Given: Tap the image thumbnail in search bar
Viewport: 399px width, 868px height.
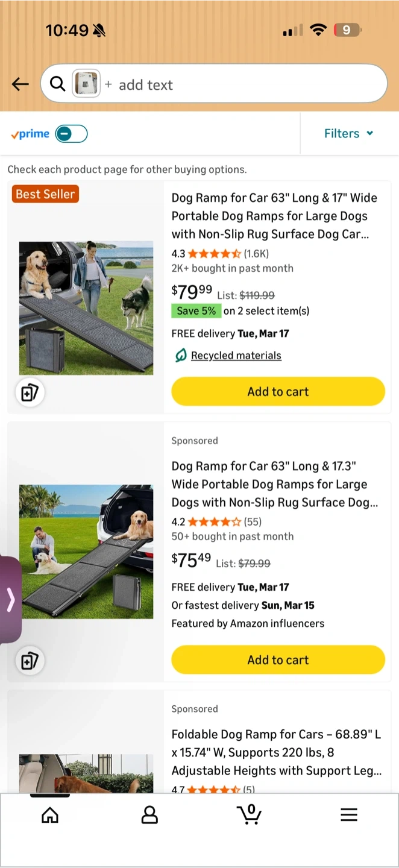Looking at the screenshot, I should tap(86, 84).
